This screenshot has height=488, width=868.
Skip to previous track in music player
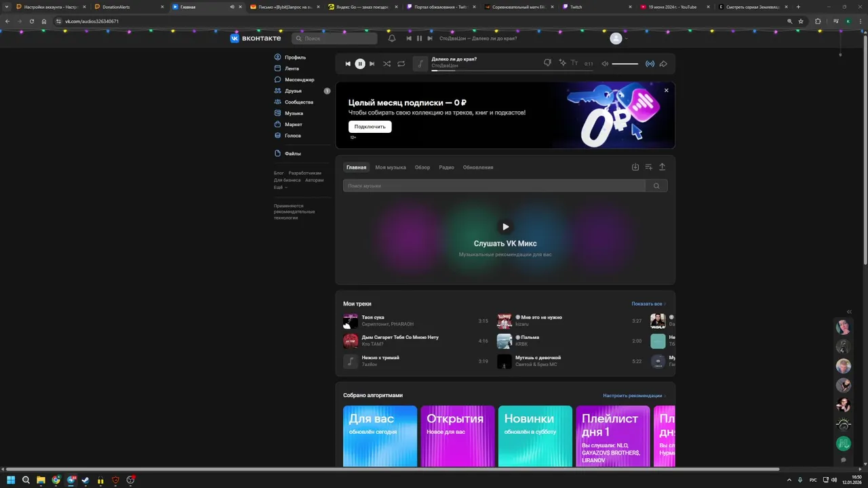(x=348, y=64)
